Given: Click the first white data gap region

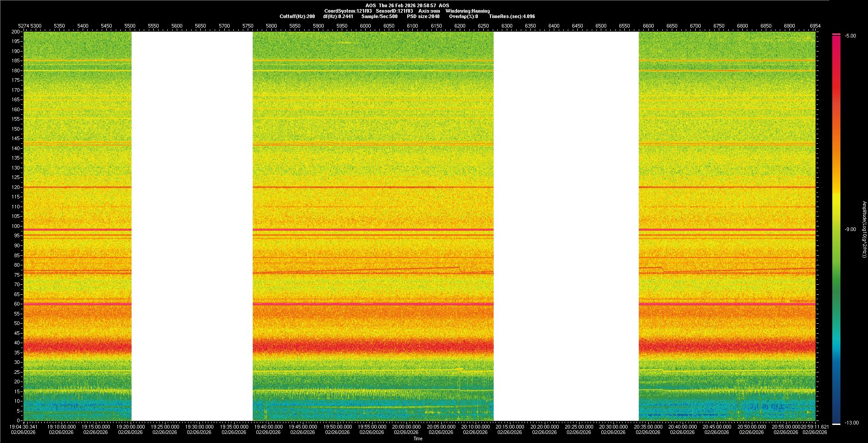Looking at the screenshot, I should [x=192, y=226].
